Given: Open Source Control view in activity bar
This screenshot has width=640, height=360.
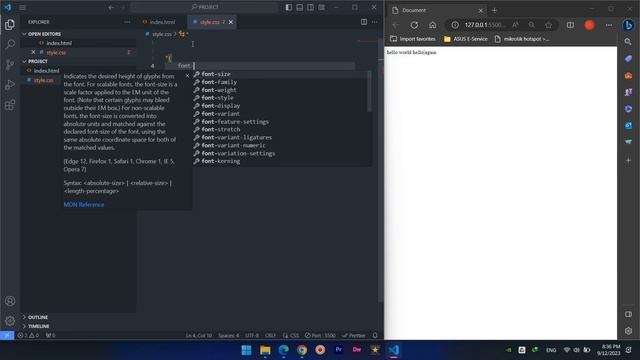Looking at the screenshot, I should click(10, 64).
